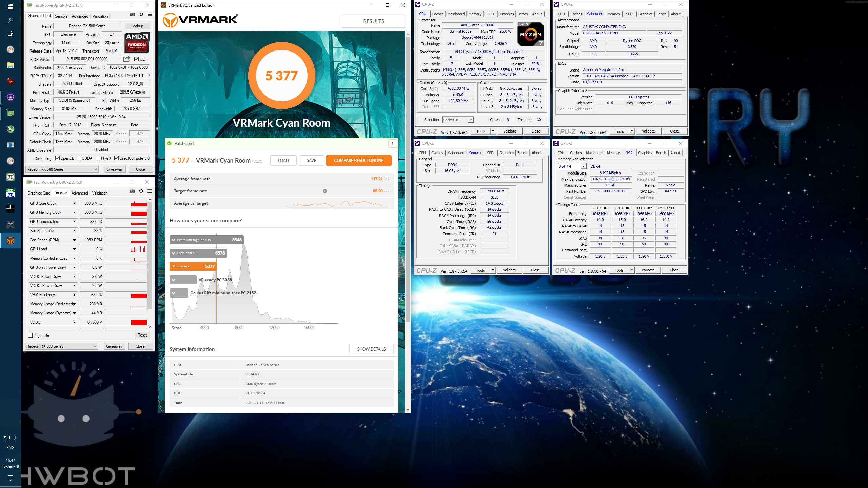The width and height of the screenshot is (868, 488).
Task: Refresh the GPU-Z Graphics Card window
Action: 141,15
